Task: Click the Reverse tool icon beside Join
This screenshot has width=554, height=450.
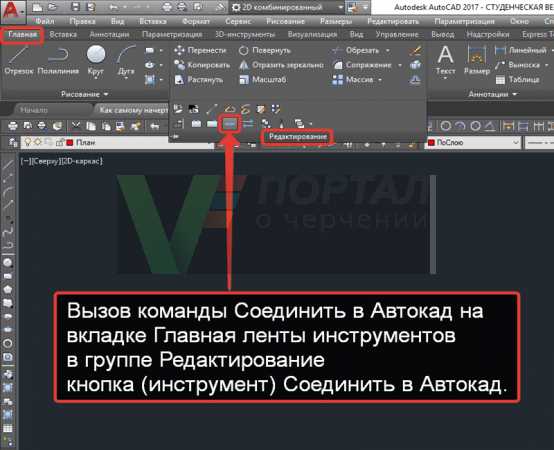Action: (248, 124)
